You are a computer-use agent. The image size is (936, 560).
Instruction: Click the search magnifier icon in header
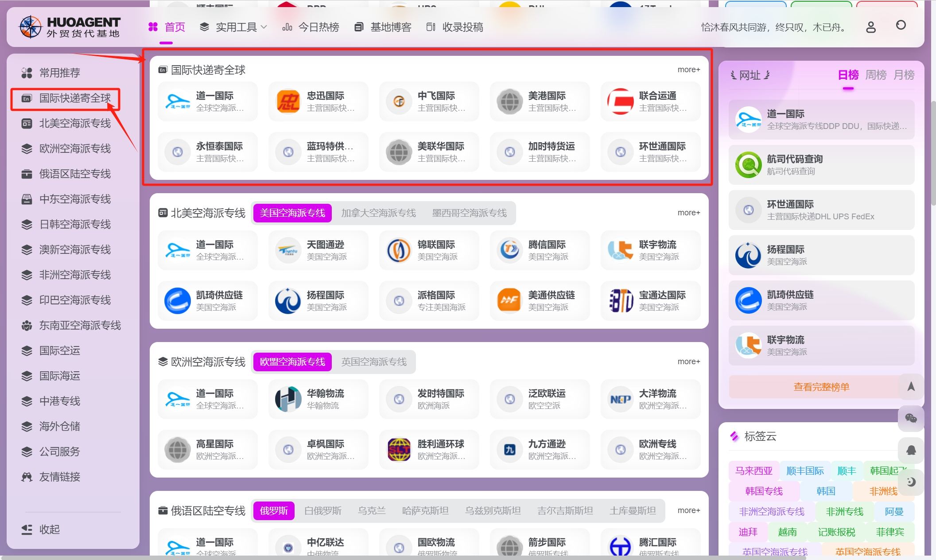click(901, 25)
